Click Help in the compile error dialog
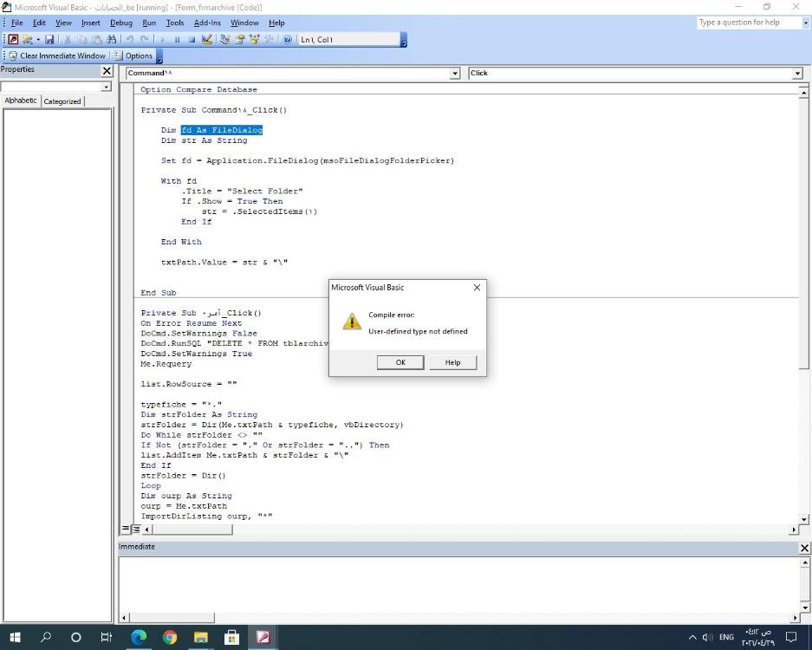The width and height of the screenshot is (812, 650). pyautogui.click(x=452, y=362)
